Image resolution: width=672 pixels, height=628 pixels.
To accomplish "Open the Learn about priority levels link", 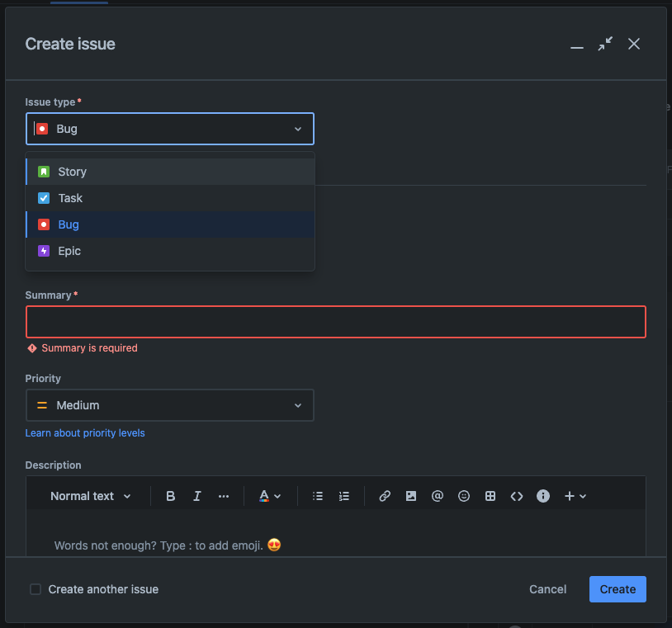I will pos(85,432).
